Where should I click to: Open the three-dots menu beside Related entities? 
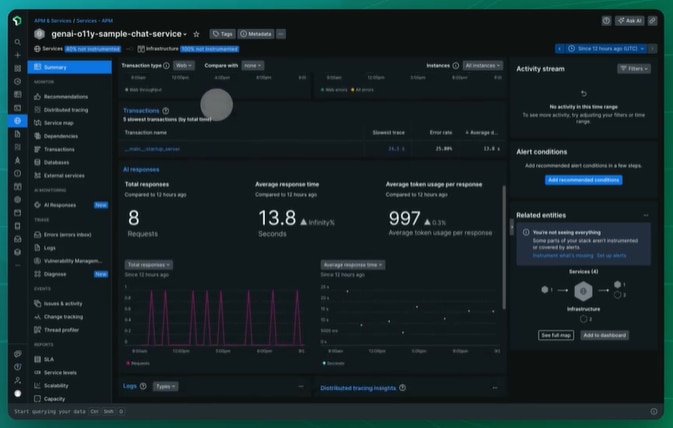tap(646, 215)
